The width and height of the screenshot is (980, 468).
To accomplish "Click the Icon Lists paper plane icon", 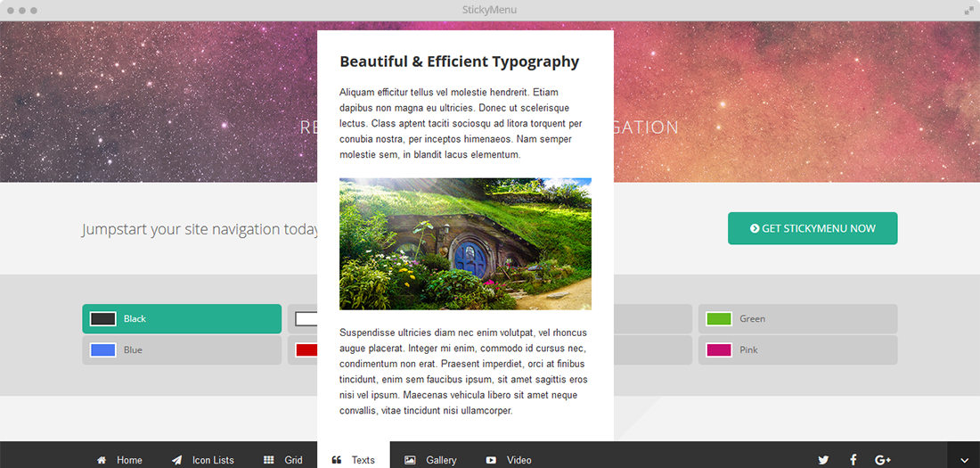I will click(177, 460).
